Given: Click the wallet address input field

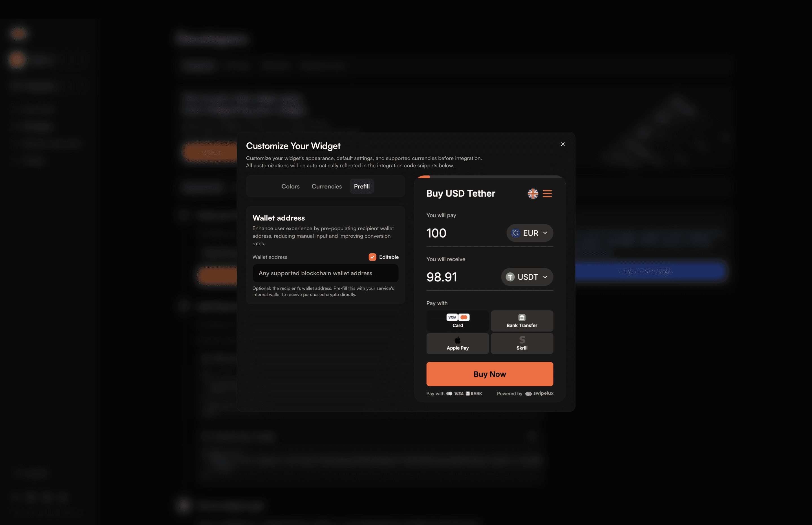Looking at the screenshot, I should pyautogui.click(x=325, y=273).
